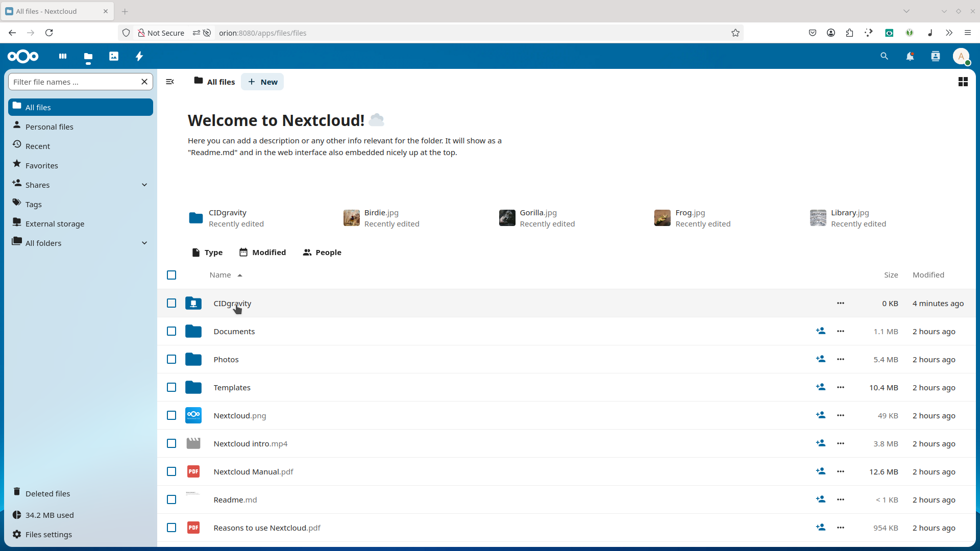Image resolution: width=980 pixels, height=551 pixels.
Task: Open the Type filter dropdown
Action: pyautogui.click(x=207, y=253)
